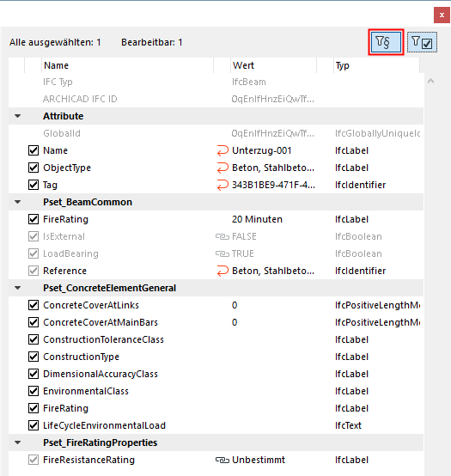Click the IfcText type of LifeCycleEnvironmentalLoad
The width and height of the screenshot is (451, 476).
tap(348, 425)
